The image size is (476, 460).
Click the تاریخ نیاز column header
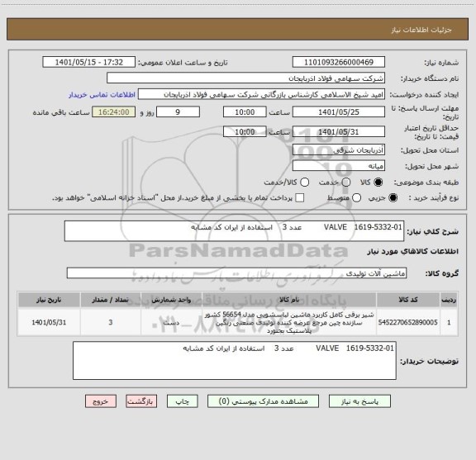[x=49, y=300]
